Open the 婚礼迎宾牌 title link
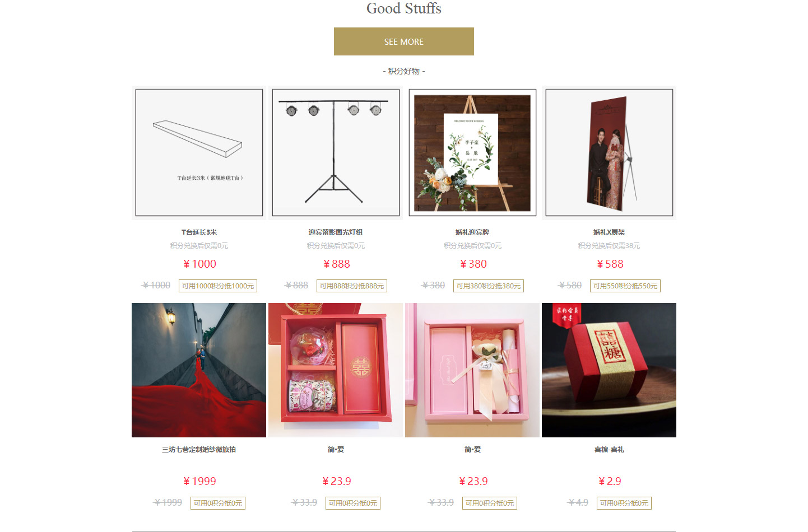 point(472,232)
